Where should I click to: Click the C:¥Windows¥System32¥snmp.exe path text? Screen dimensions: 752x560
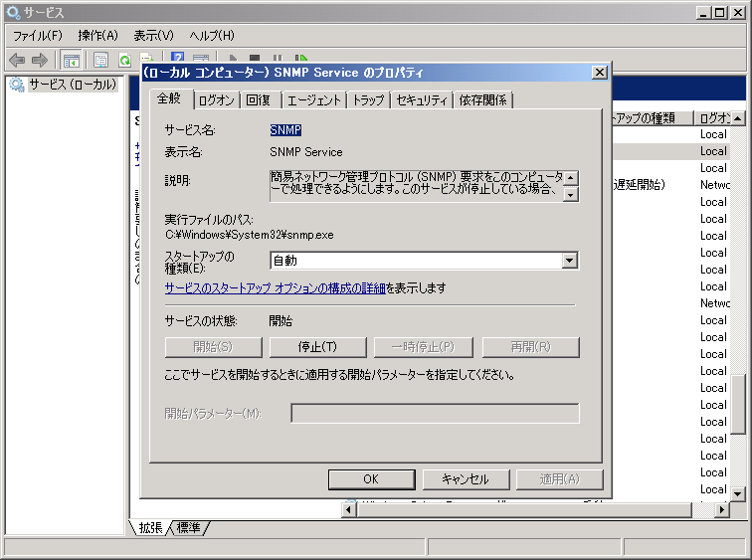click(250, 235)
